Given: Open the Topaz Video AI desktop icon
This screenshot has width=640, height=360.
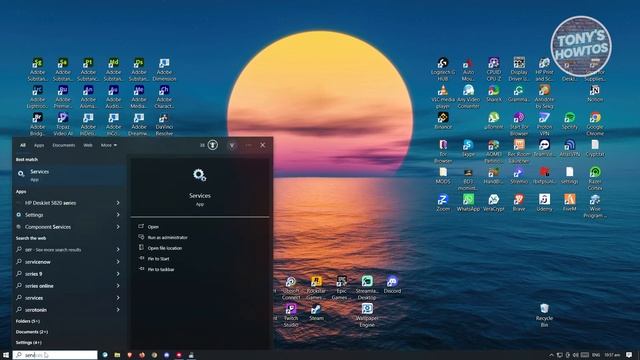Looking at the screenshot, I should [x=63, y=124].
